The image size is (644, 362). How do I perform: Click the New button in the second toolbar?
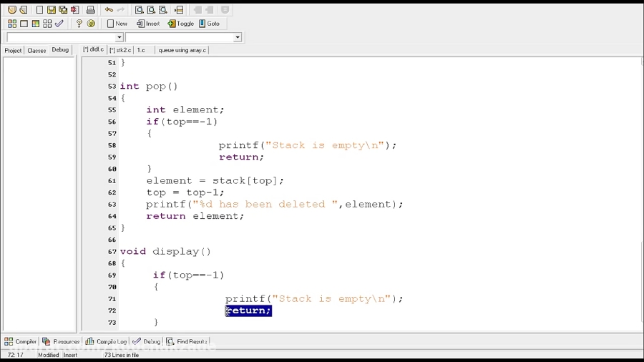(x=117, y=24)
